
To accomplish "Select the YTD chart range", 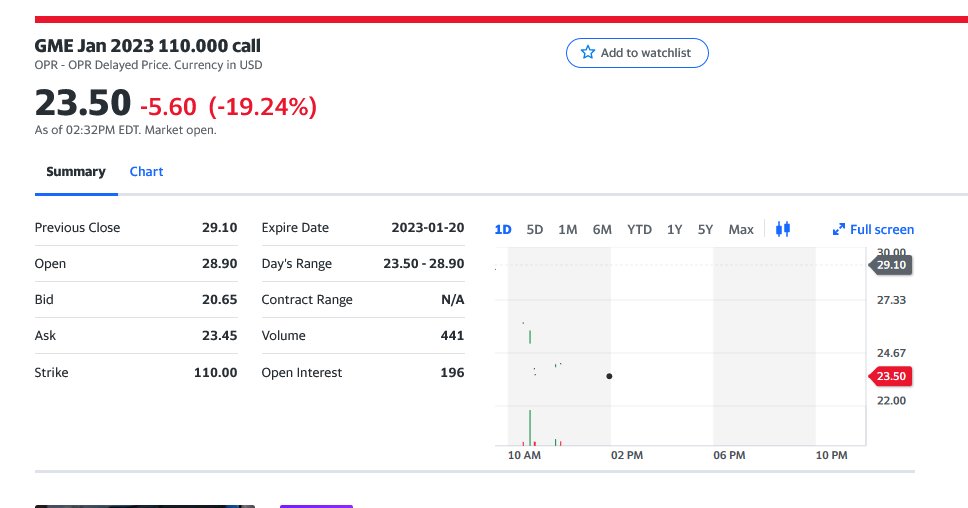I will point(640,230).
